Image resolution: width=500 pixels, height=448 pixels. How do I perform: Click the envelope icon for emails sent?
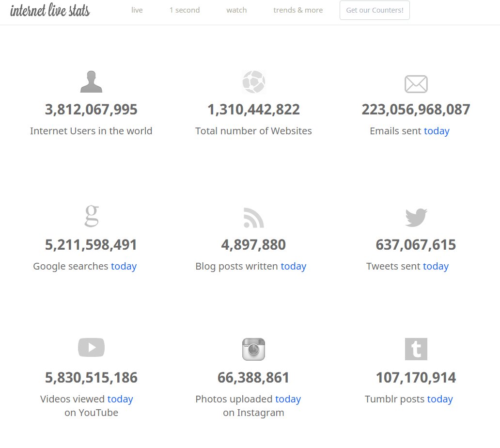416,84
